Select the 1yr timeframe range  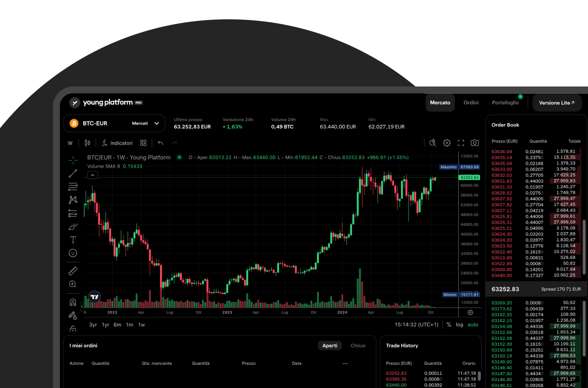(105, 324)
